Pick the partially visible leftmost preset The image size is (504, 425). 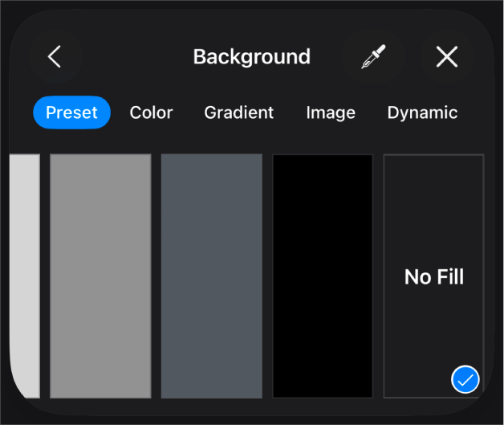26,276
